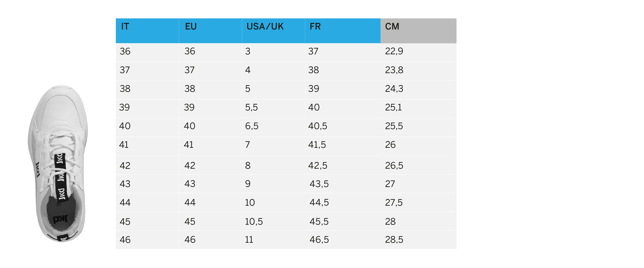Screen dimensions: 644x268
Task: Select the 26,5 centimeter cell
Action: tap(394, 166)
